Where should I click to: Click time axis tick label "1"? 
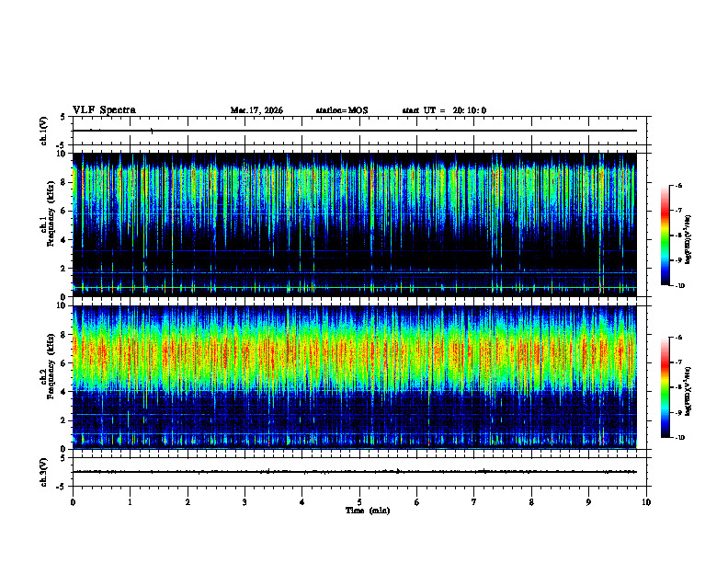click(x=130, y=502)
